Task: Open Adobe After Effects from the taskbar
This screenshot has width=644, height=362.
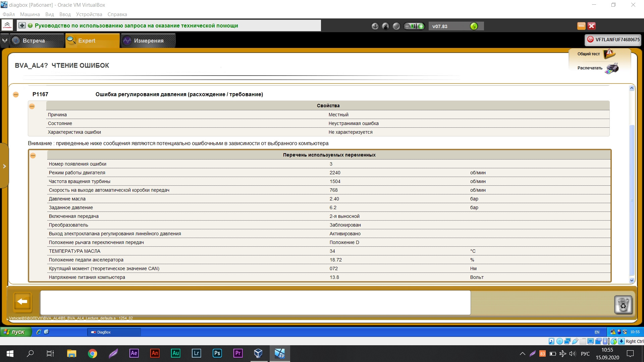Action: [x=134, y=353]
